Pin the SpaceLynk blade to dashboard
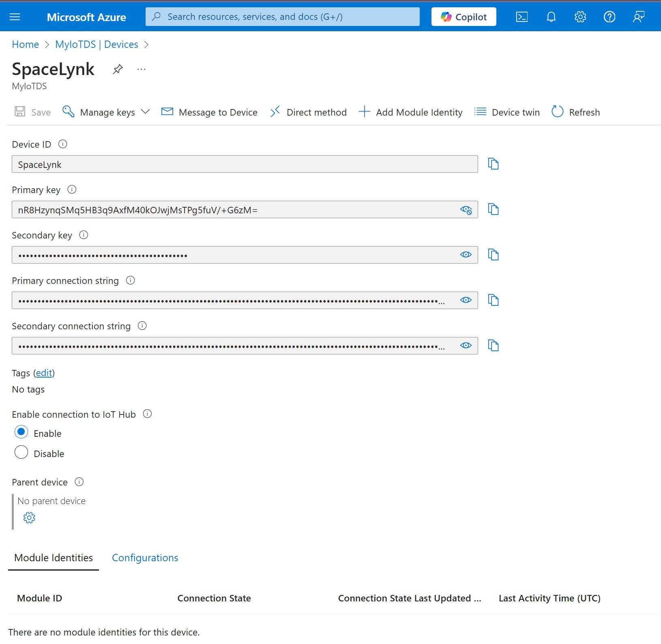The width and height of the screenshot is (661, 644). pos(118,69)
